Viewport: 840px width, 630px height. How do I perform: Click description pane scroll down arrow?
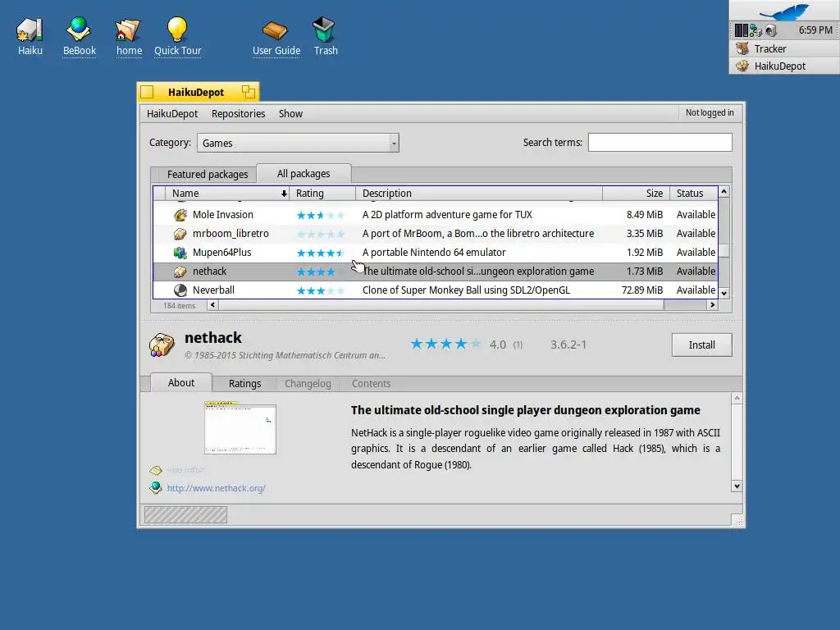tap(737, 486)
